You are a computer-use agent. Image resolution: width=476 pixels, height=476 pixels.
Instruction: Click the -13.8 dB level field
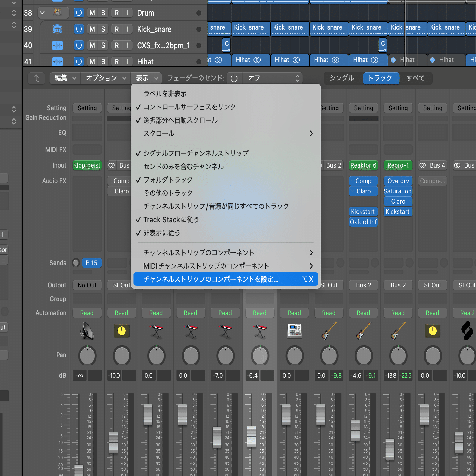tap(390, 375)
